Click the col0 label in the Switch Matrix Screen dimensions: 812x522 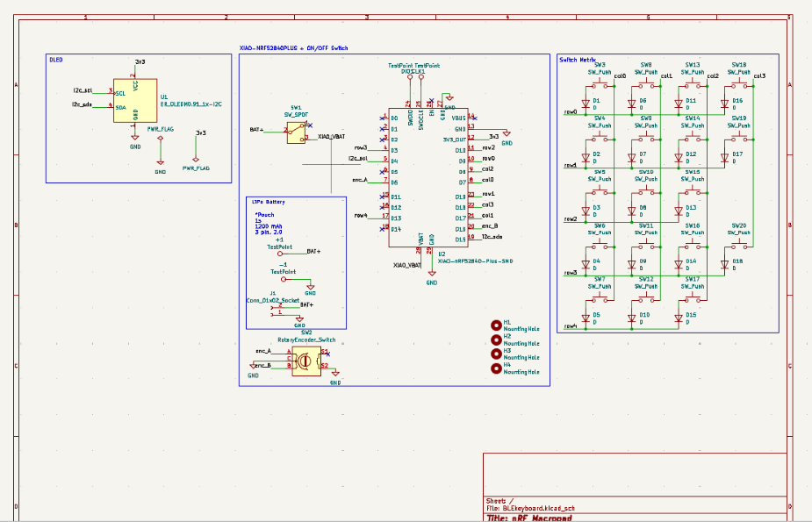[x=620, y=76]
